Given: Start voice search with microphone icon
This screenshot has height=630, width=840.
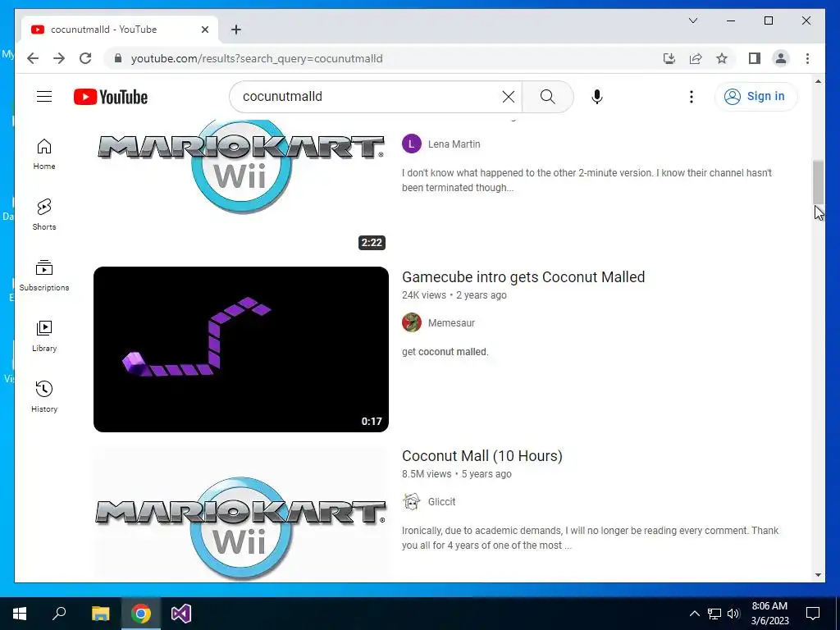Looking at the screenshot, I should 597,97.
